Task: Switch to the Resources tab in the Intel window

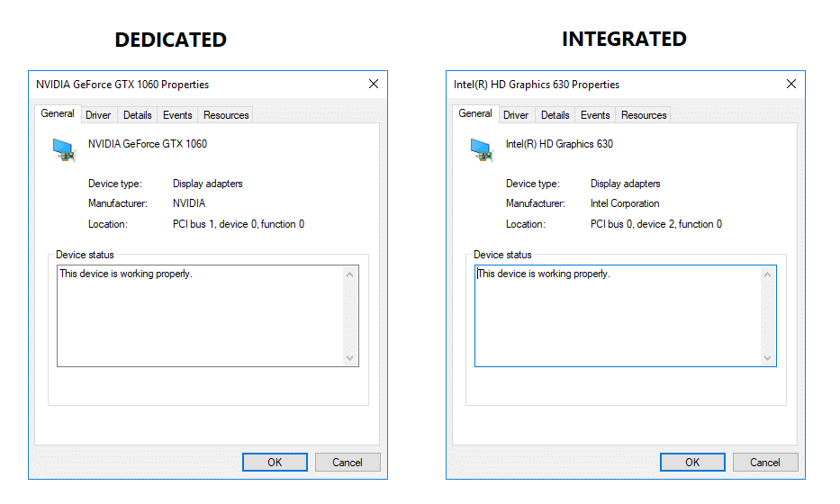Action: click(x=644, y=115)
